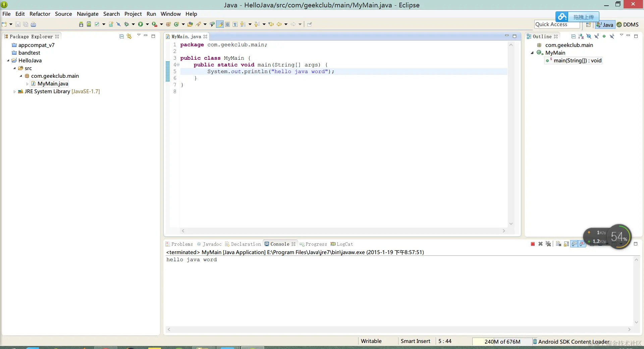Collapse the MyMain class in Outline
This screenshot has width=644, height=349.
[532, 53]
